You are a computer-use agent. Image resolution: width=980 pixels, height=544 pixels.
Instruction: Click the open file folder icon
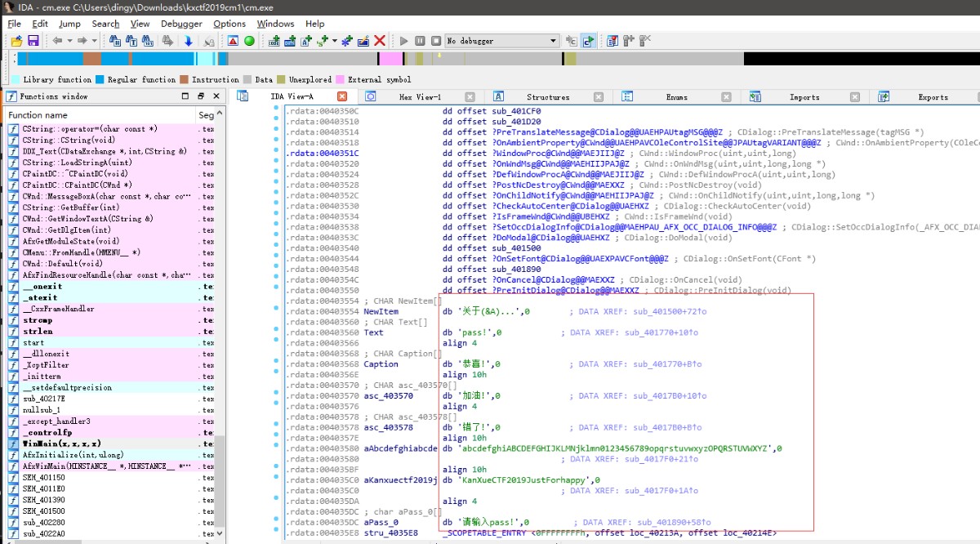pos(16,41)
